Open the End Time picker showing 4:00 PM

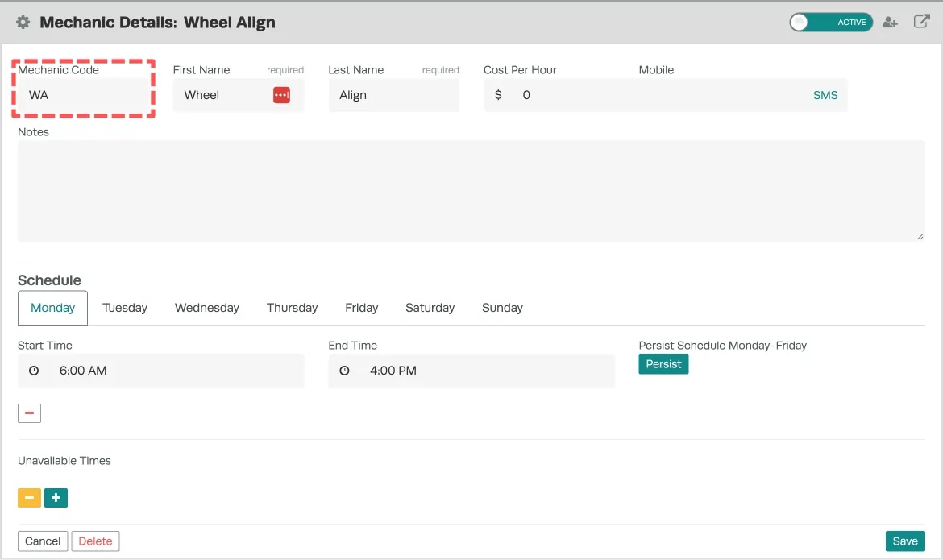click(471, 371)
